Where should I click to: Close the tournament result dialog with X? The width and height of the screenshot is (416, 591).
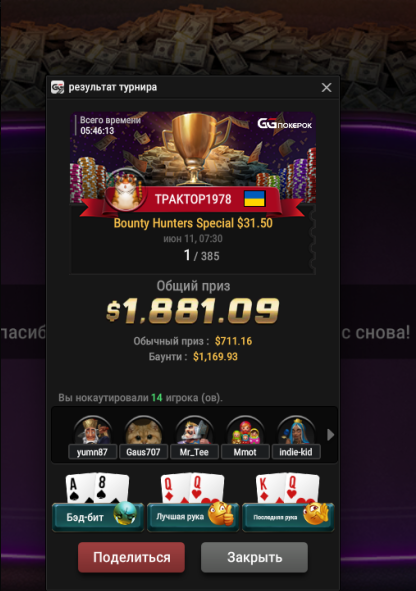click(326, 87)
